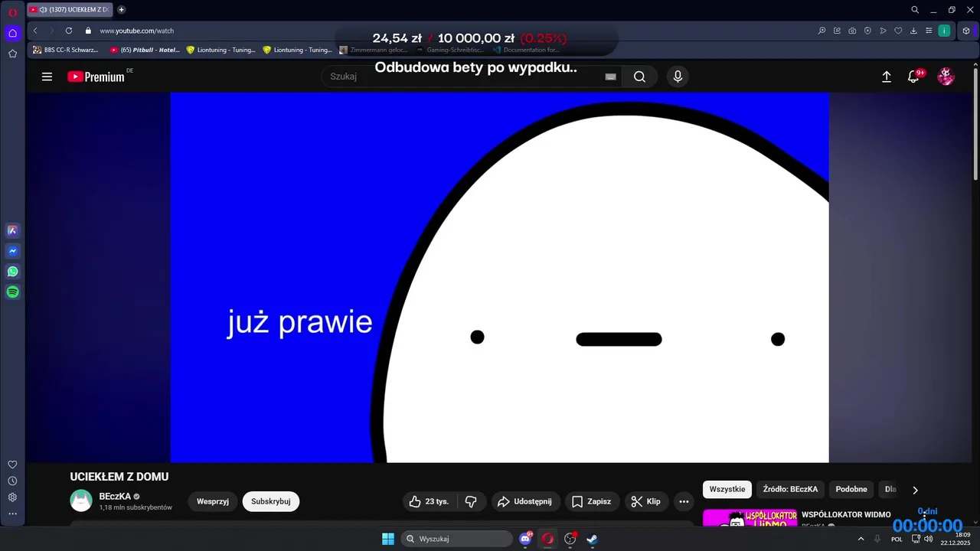Select the Podobne filter chip
The height and width of the screenshot is (551, 980).
pyautogui.click(x=851, y=489)
